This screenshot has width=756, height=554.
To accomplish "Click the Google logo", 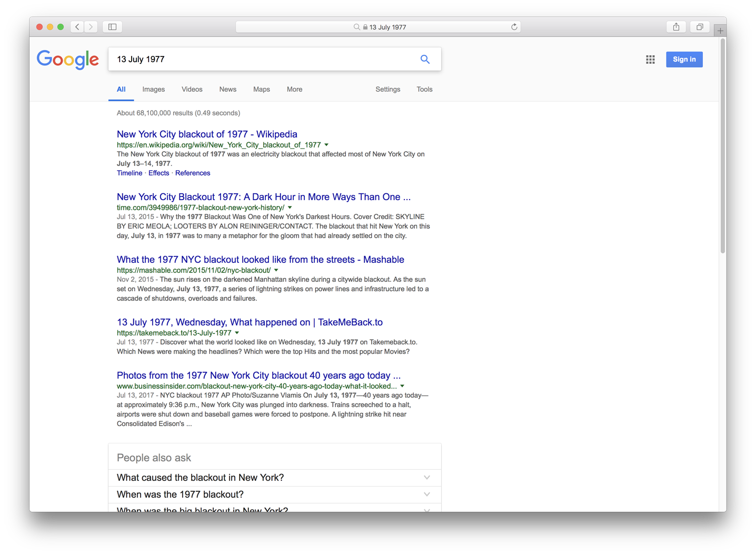I will (68, 60).
